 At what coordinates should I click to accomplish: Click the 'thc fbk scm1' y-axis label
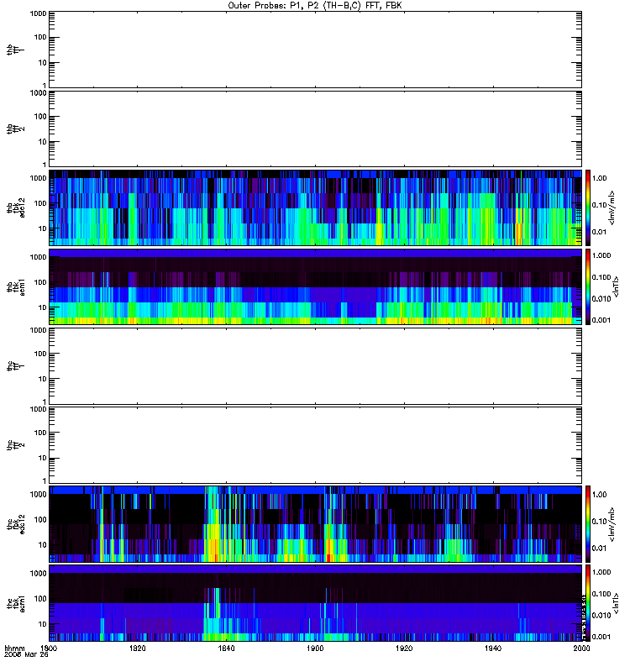(15, 603)
